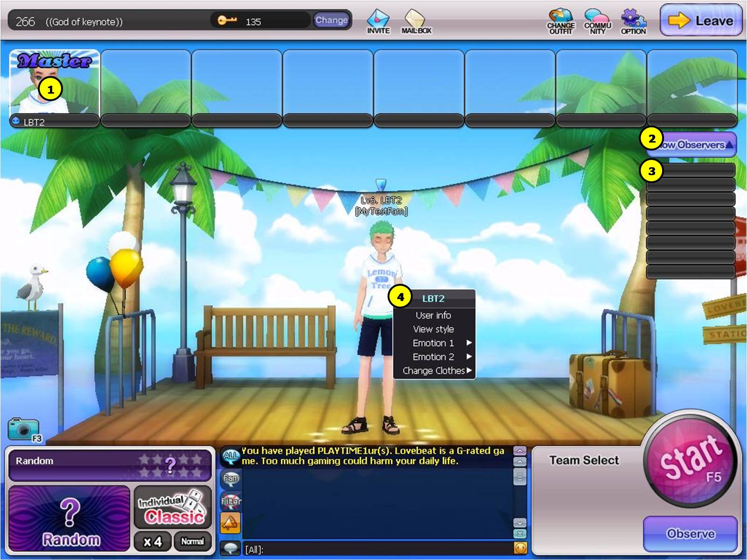Click the Change room settings button
The width and height of the screenshot is (747, 560).
click(x=332, y=20)
